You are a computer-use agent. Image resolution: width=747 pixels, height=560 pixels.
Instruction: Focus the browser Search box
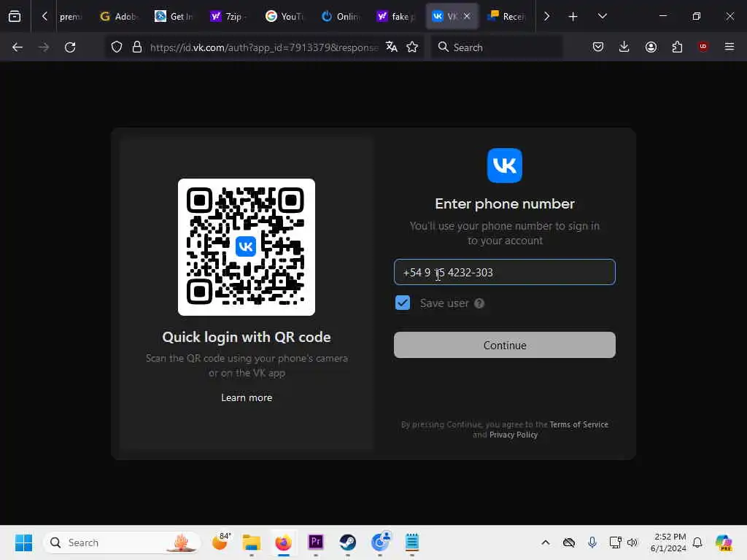(x=497, y=47)
